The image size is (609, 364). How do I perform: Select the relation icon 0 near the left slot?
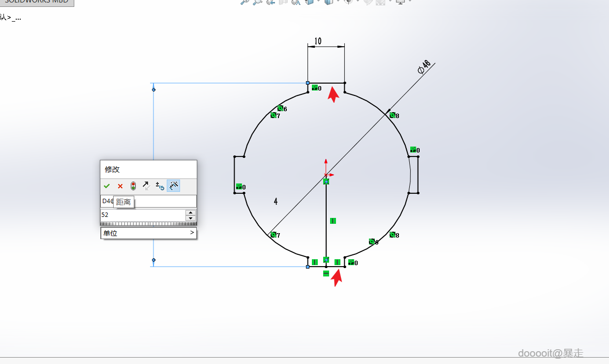pyautogui.click(x=241, y=186)
